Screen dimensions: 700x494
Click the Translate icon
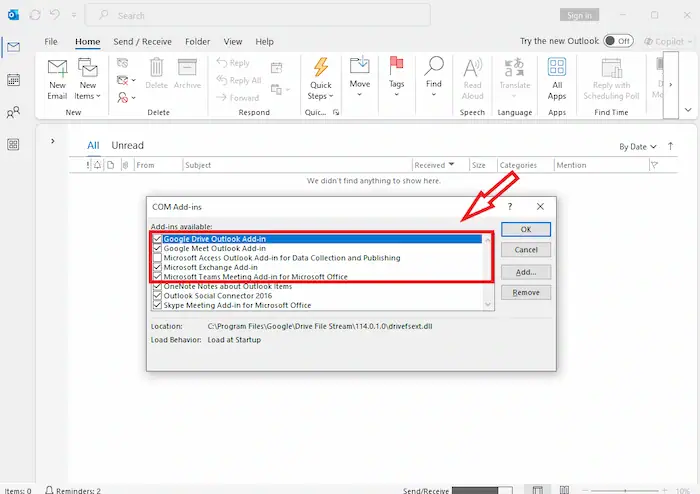514,67
